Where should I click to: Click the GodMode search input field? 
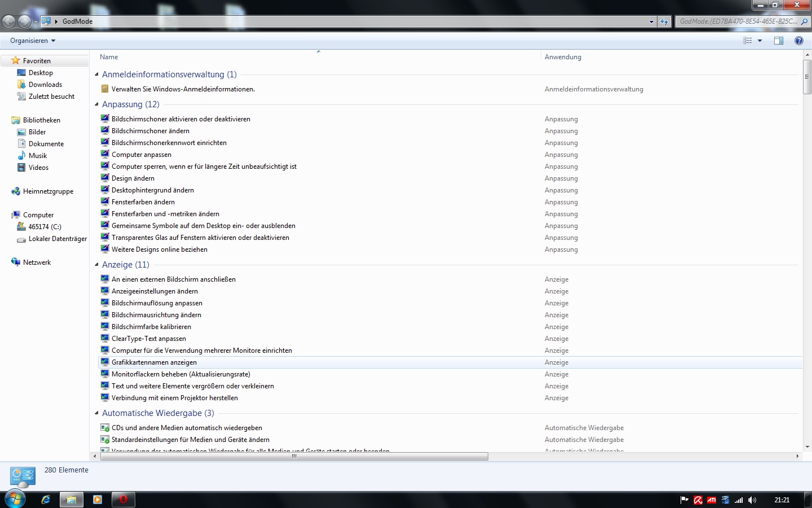tap(738, 21)
